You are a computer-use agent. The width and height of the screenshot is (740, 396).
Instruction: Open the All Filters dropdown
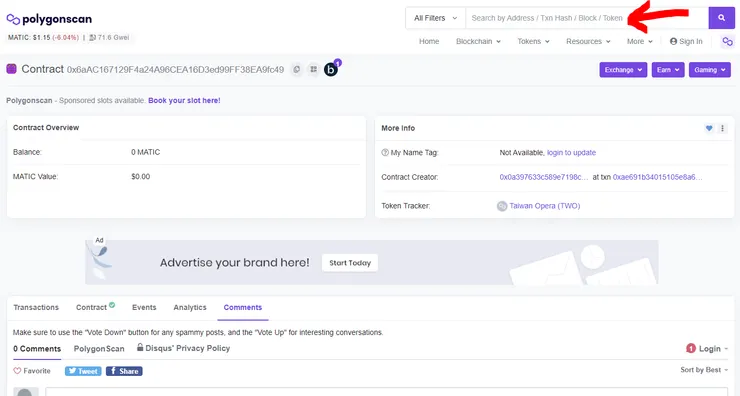pyautogui.click(x=436, y=18)
